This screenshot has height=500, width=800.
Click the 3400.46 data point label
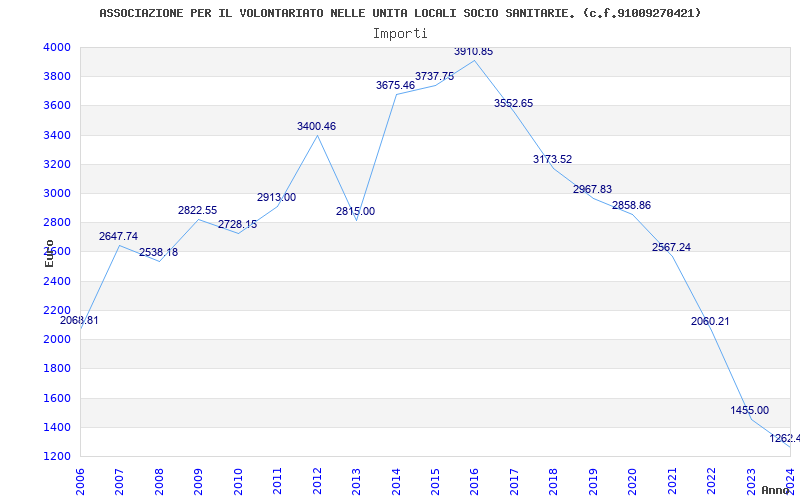316,127
